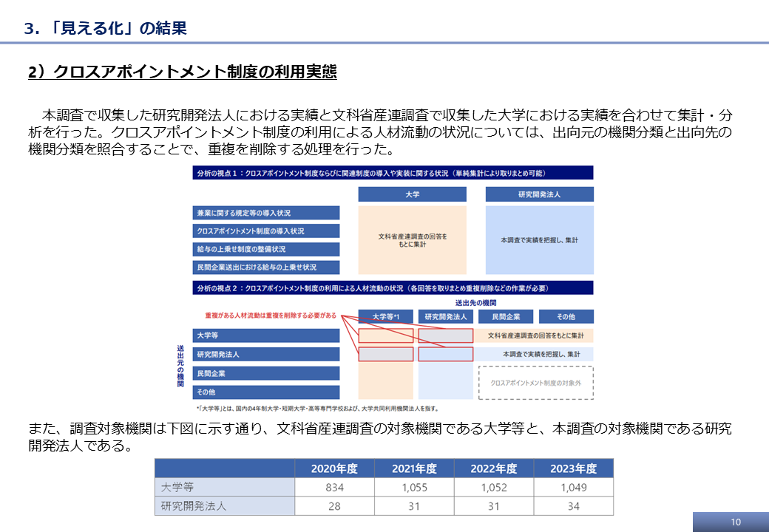This screenshot has width=769, height=532.
Task: Click the '2023年度' table column header
Action: click(574, 468)
